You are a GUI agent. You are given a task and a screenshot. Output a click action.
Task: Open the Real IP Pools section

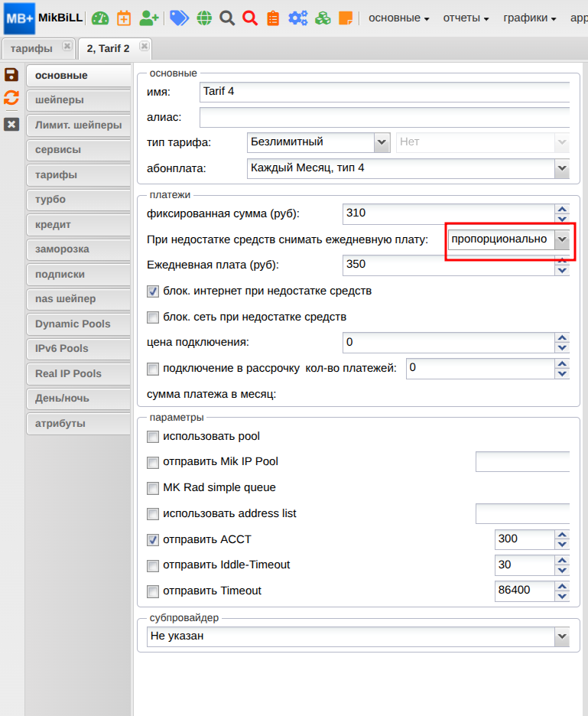(x=78, y=374)
